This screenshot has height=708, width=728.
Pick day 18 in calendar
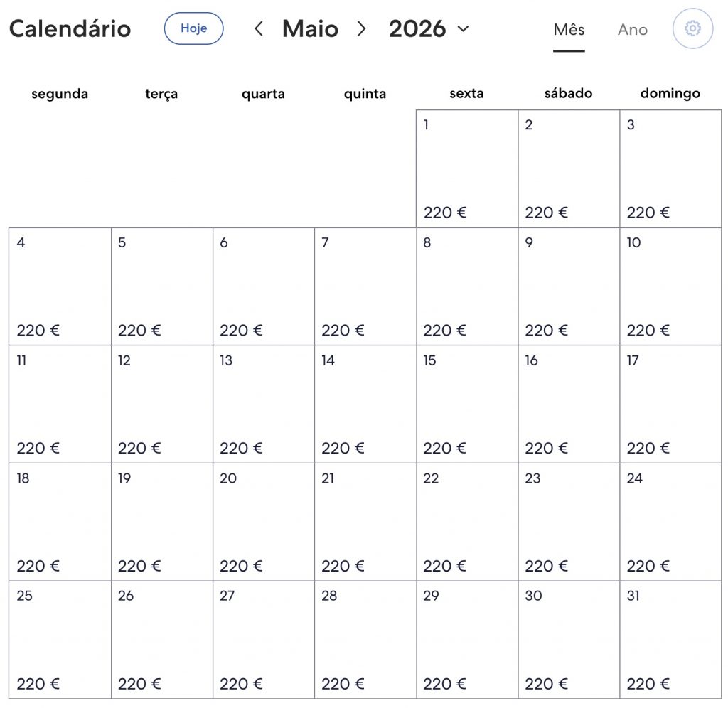pos(60,522)
